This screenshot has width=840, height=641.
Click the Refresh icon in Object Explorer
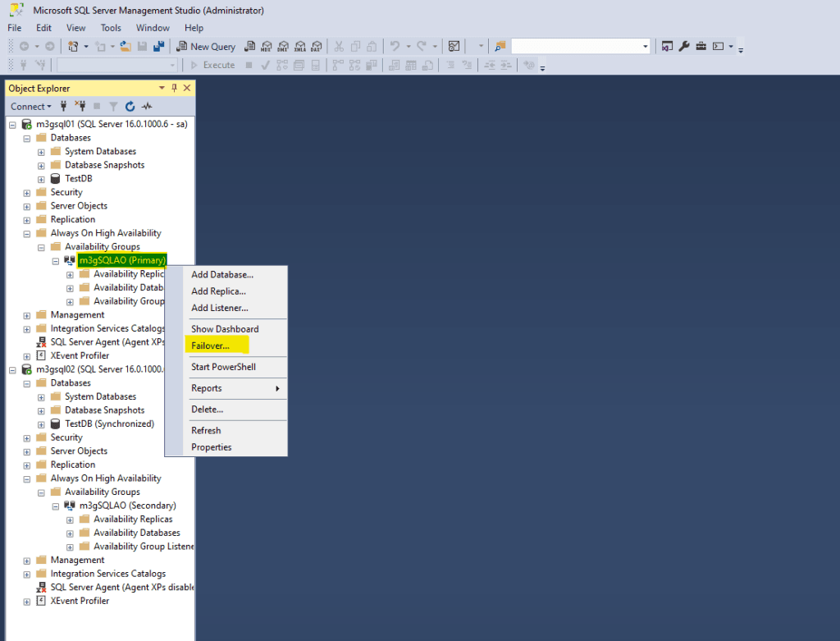[x=130, y=106]
